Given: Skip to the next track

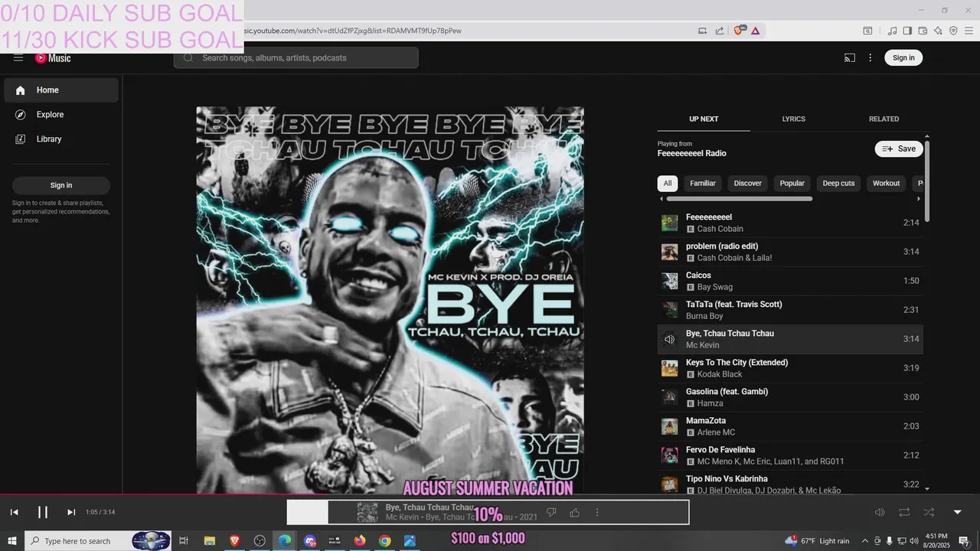Looking at the screenshot, I should point(71,513).
